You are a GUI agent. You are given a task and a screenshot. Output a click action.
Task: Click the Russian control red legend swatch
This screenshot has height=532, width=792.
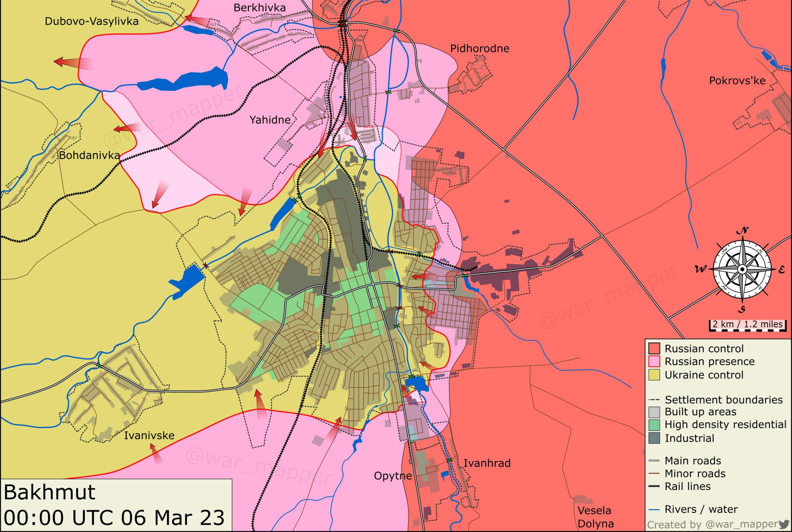[x=654, y=349]
